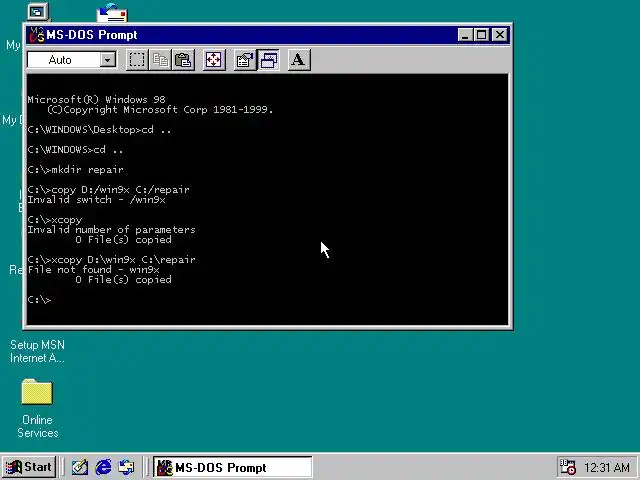Maximize the MS-DOS Prompt window
The height and width of the screenshot is (480, 640).
(481, 35)
